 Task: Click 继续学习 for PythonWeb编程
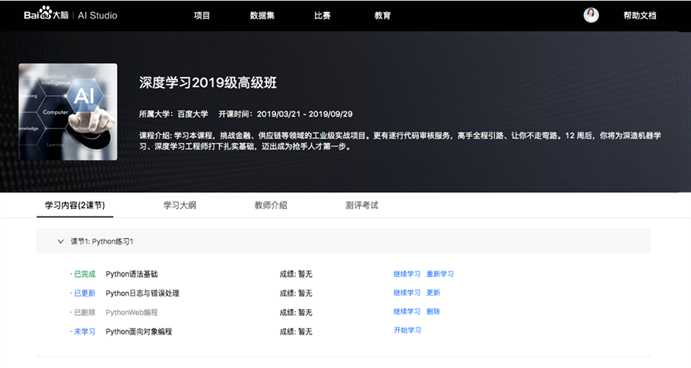click(x=407, y=312)
